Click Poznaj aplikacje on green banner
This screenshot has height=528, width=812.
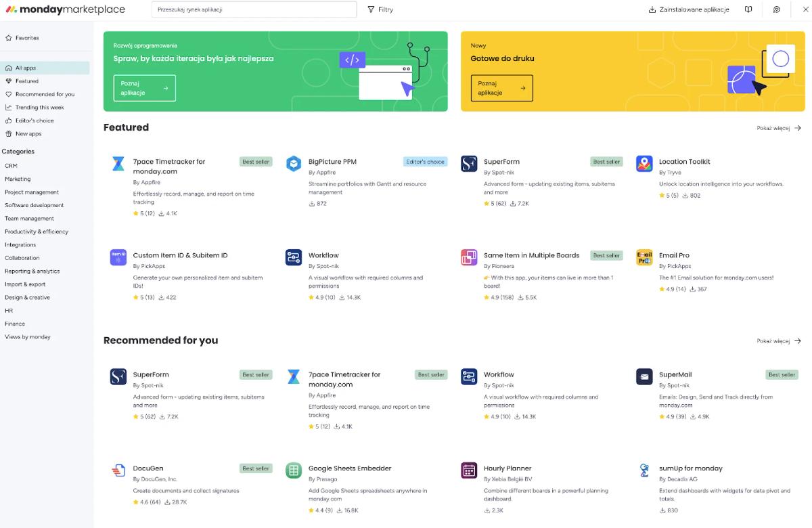[144, 88]
